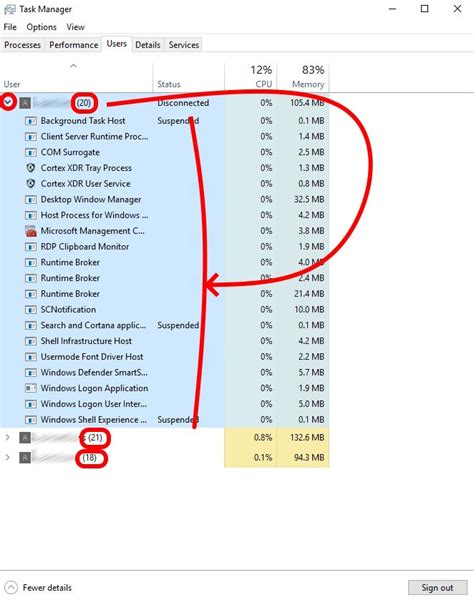Click the user avatar icon of the (21) user

pyautogui.click(x=25, y=438)
